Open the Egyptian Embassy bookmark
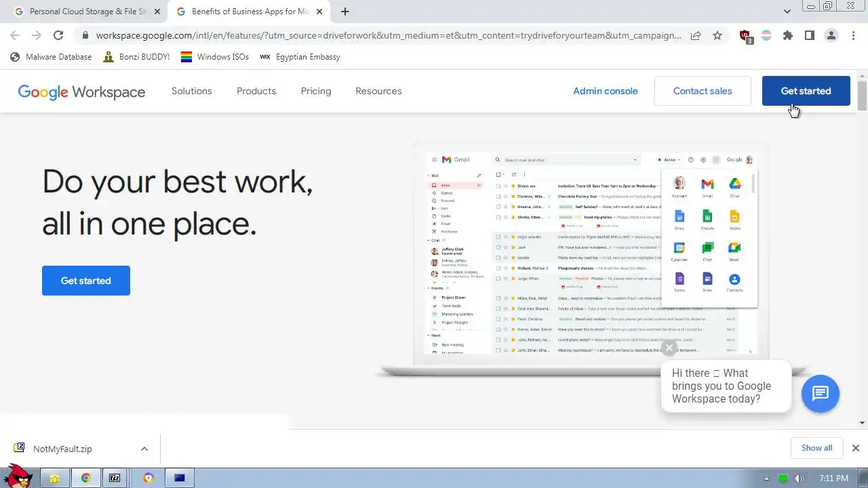Viewport: 868px width, 488px height. 300,57
